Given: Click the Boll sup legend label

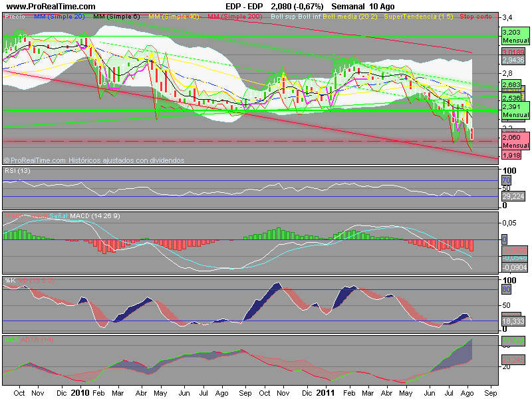Looking at the screenshot, I should click(284, 16).
